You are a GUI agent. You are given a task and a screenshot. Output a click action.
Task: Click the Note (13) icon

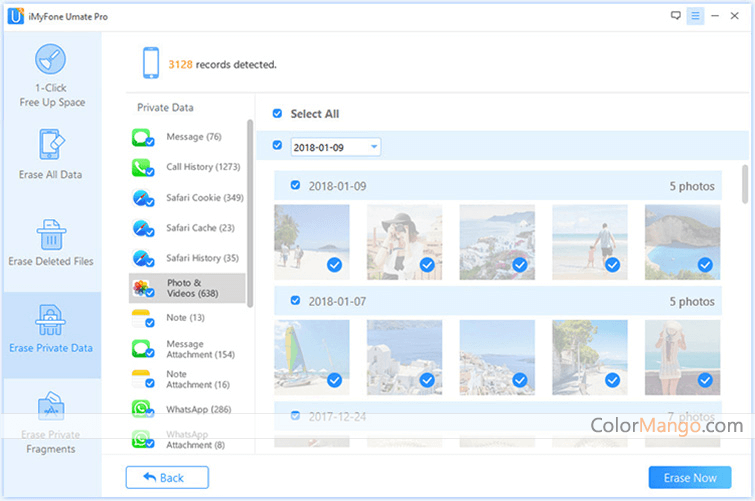coord(142,318)
